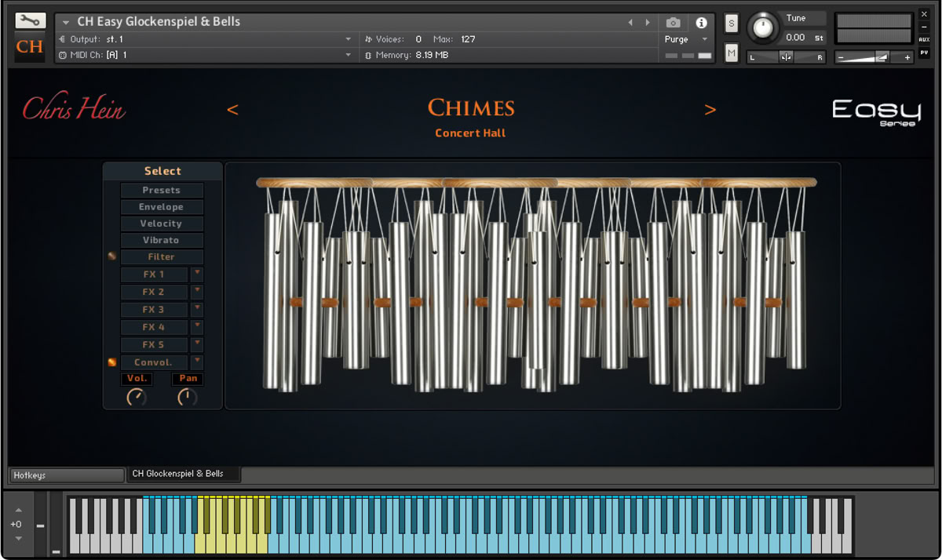
Task: Switch to the Hotkeys tab
Action: (x=67, y=475)
